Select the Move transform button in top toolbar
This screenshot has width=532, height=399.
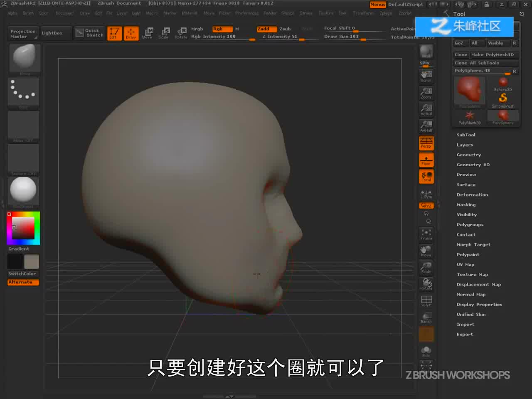coord(147,33)
